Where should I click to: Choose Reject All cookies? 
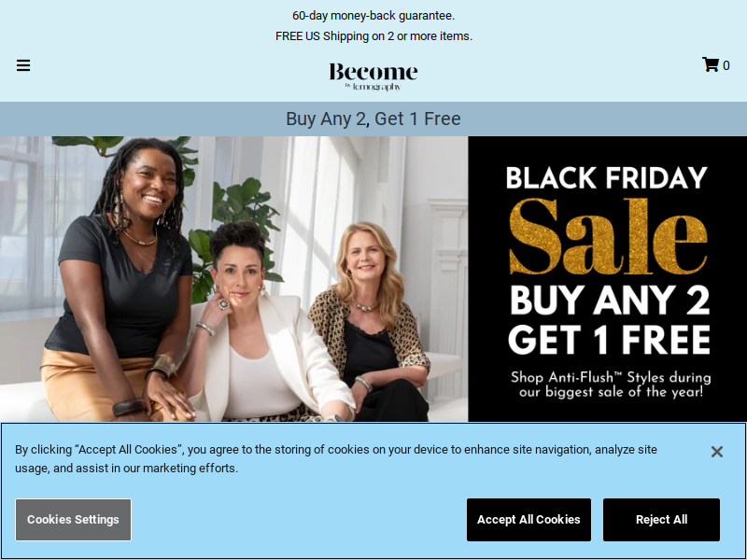coord(661,520)
